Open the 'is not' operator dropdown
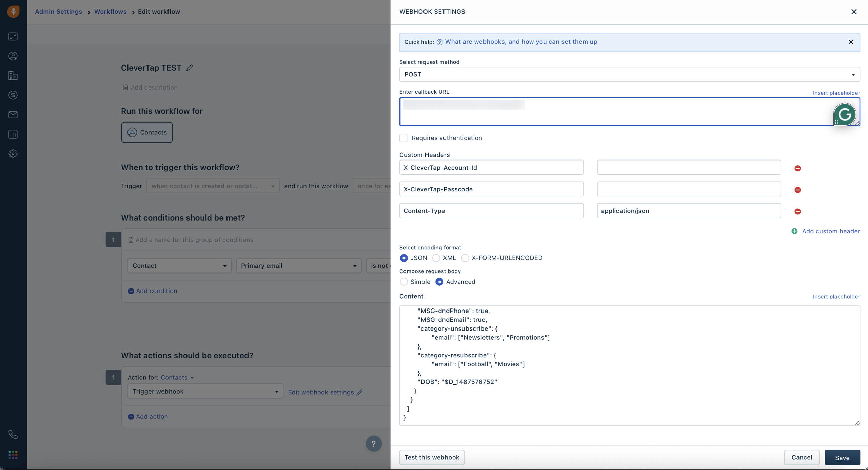This screenshot has width=868, height=470. point(378,266)
